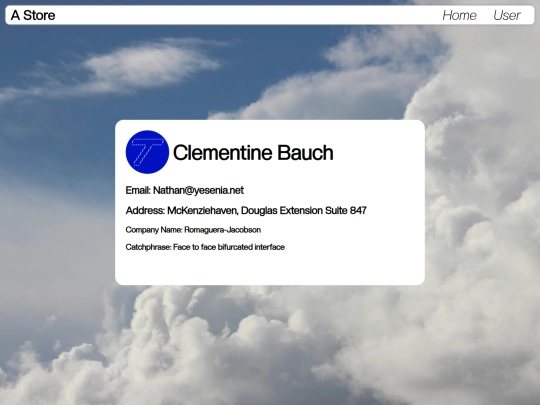
Task: Click the 'A Store' brand title
Action: click(33, 15)
